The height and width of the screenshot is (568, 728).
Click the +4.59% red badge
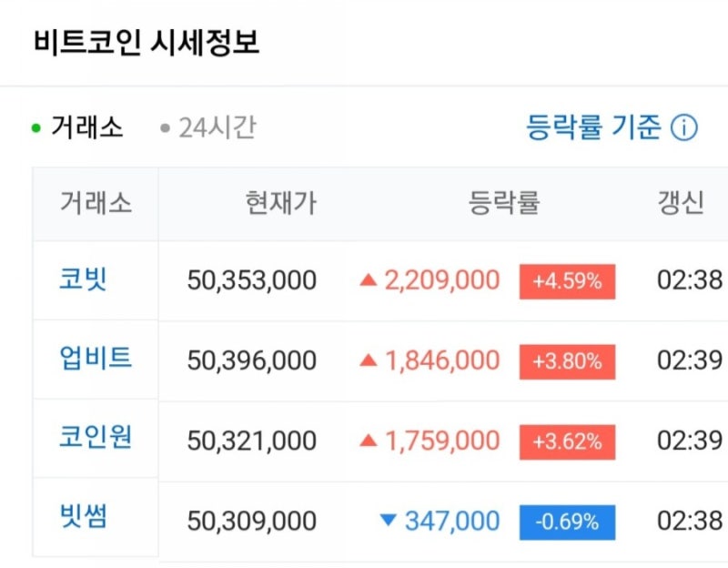click(x=567, y=281)
